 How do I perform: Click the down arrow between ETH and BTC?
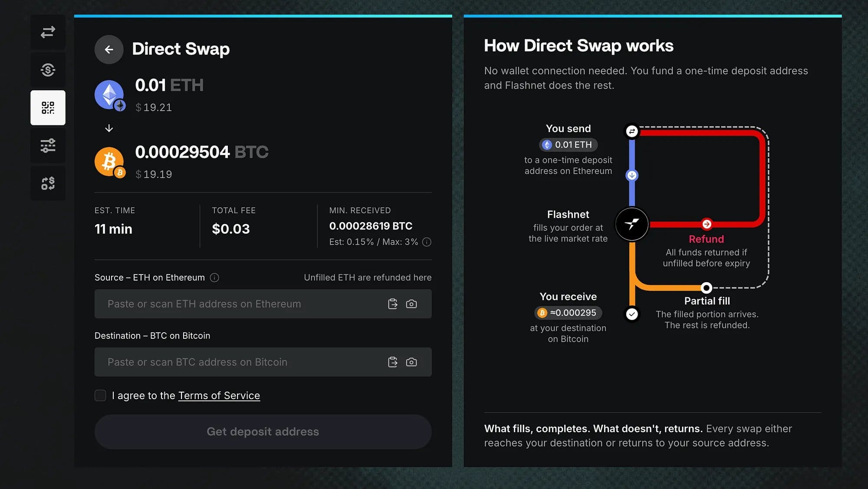pos(109,128)
